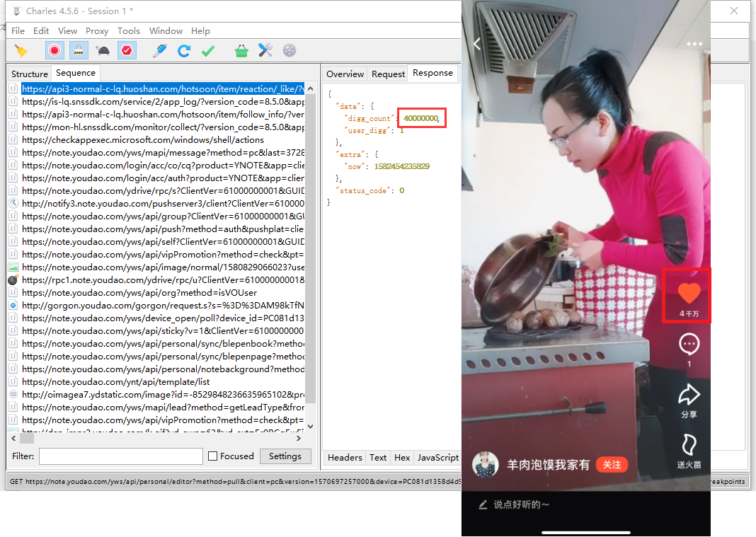Open the Tools menu
This screenshot has height=537, width=756.
coord(129,31)
